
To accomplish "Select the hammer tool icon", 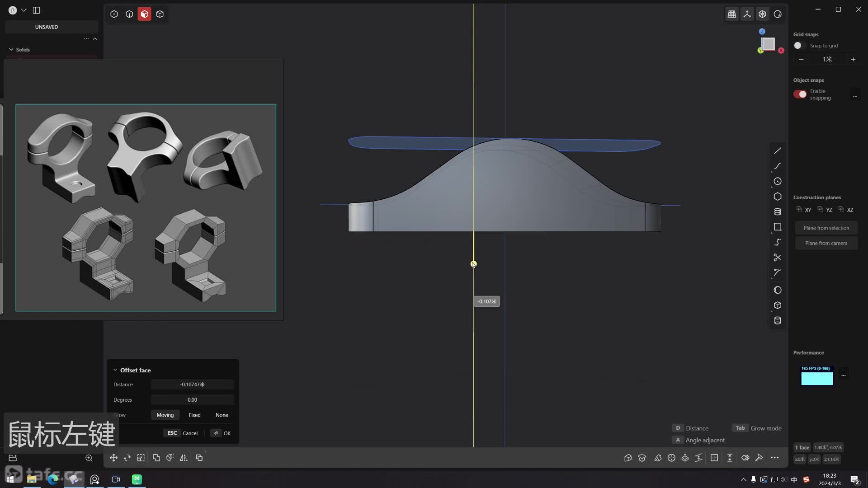I will 759,458.
